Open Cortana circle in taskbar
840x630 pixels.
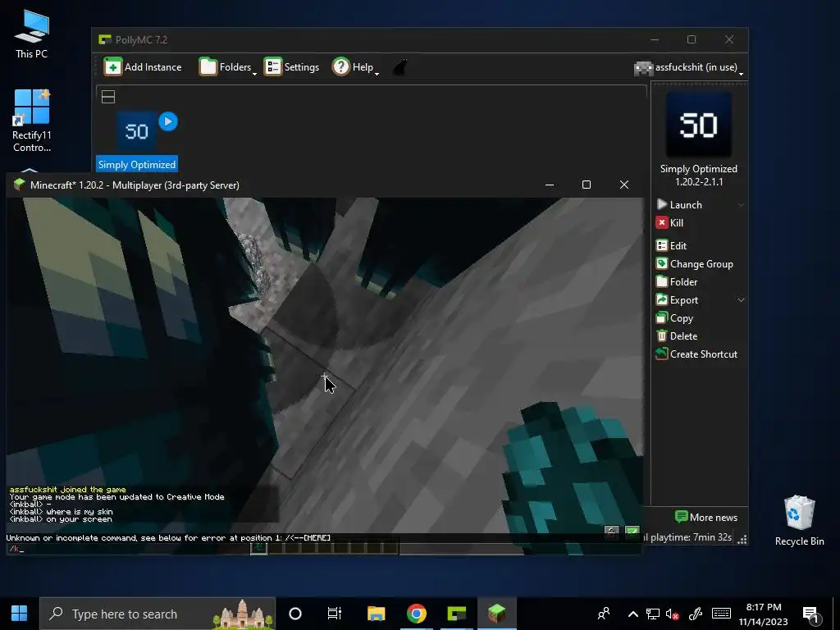click(x=295, y=614)
